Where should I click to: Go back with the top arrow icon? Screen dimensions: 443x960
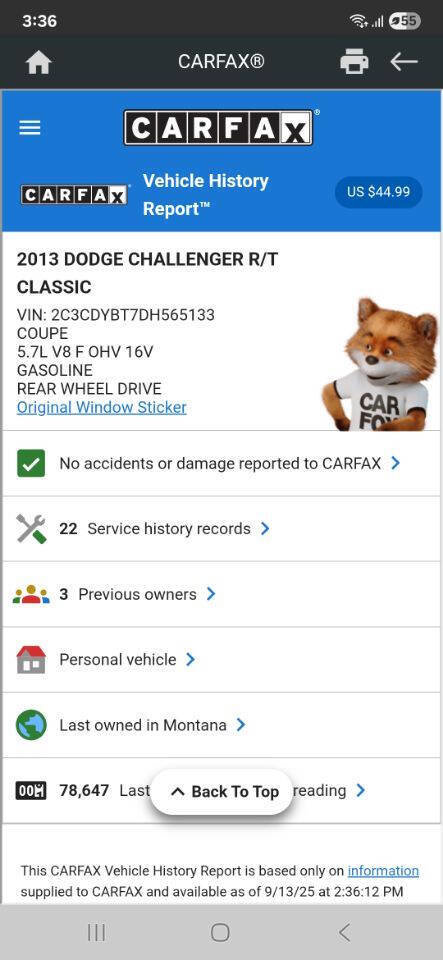[x=404, y=61]
